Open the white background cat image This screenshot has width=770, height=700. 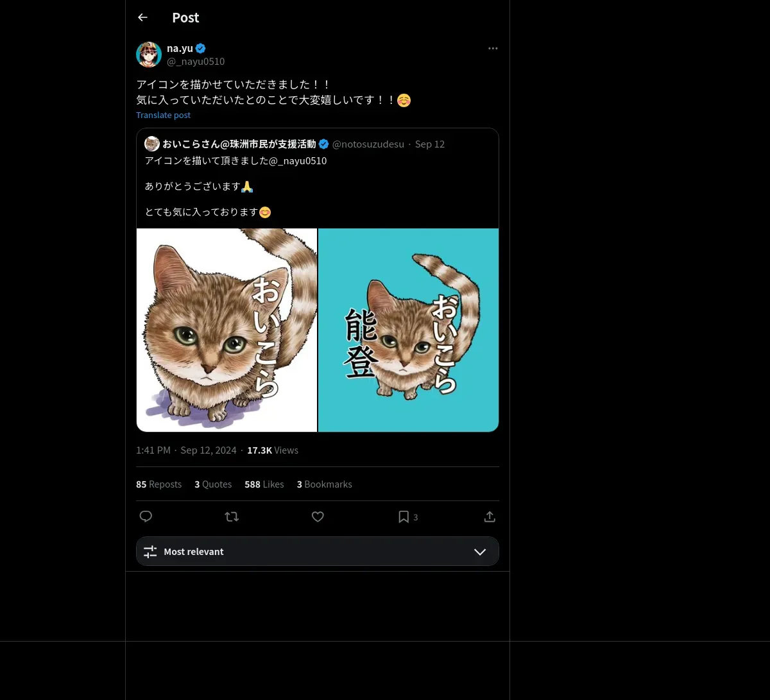pyautogui.click(x=227, y=330)
